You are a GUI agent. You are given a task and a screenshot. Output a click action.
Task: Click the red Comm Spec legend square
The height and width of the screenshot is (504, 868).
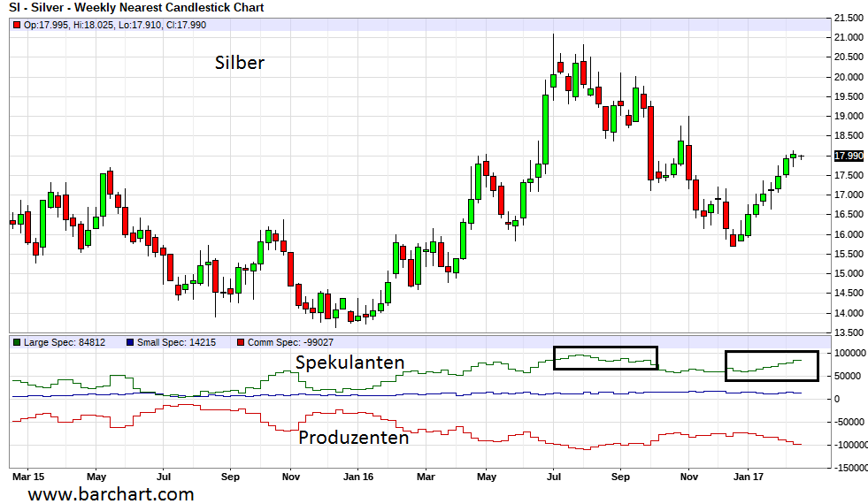242,342
